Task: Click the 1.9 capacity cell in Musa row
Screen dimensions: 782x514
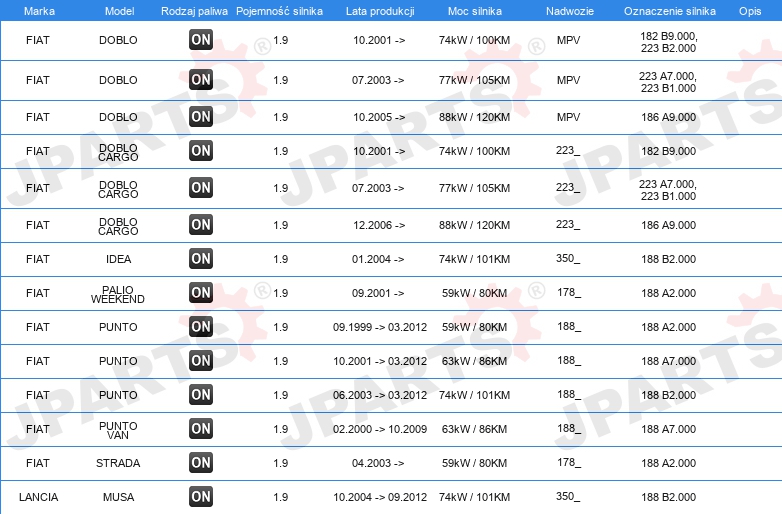Action: (x=280, y=497)
